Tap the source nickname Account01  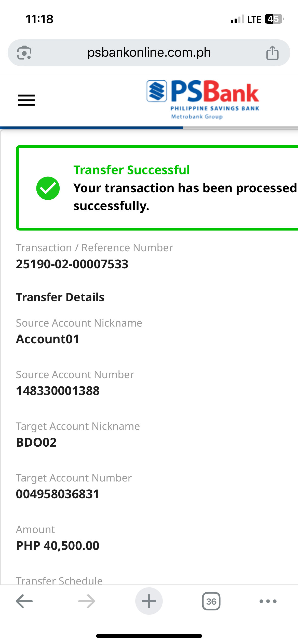pos(48,339)
